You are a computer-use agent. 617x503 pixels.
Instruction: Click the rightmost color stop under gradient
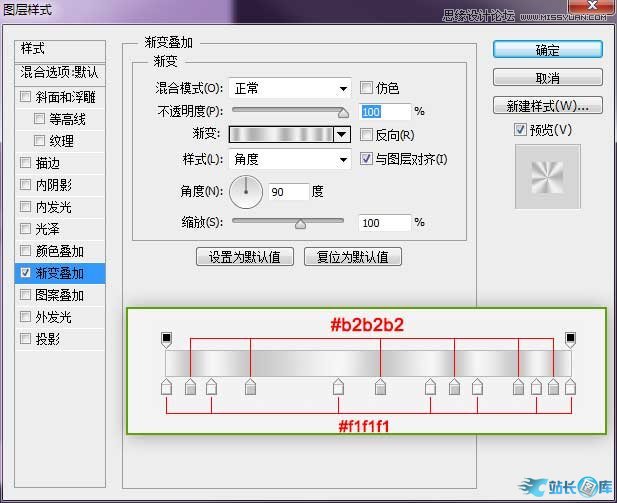coord(571,387)
